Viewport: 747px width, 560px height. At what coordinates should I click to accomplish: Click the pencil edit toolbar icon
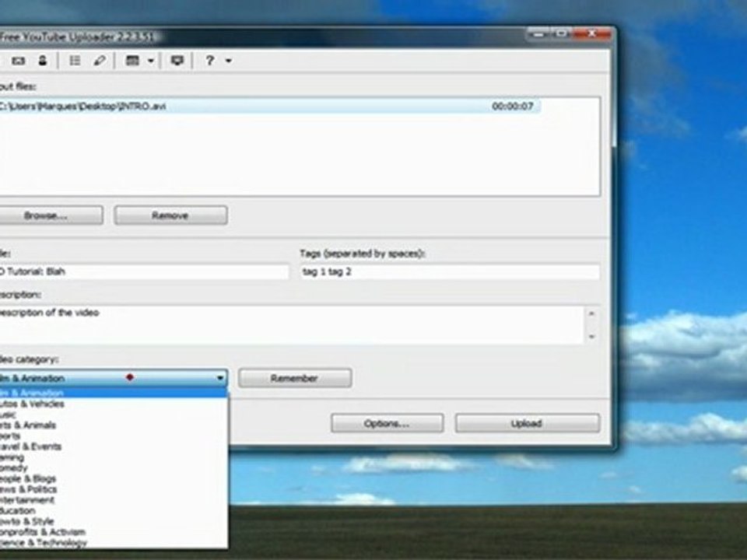pyautogui.click(x=100, y=61)
